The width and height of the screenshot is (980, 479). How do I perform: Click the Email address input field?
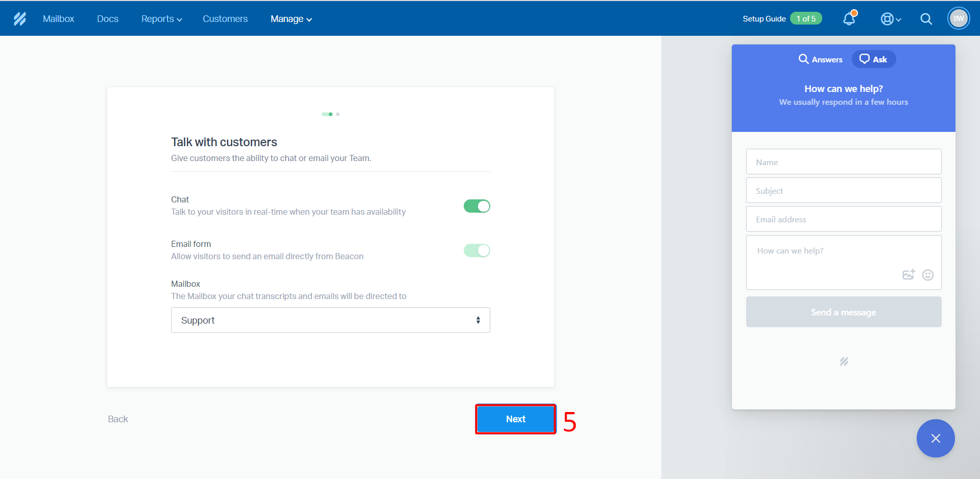[x=843, y=219]
